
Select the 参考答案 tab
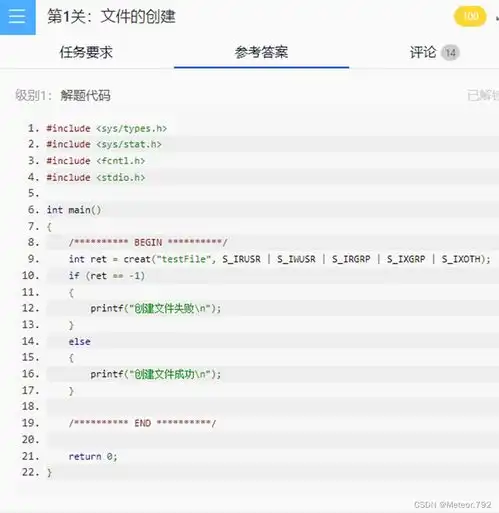261,52
